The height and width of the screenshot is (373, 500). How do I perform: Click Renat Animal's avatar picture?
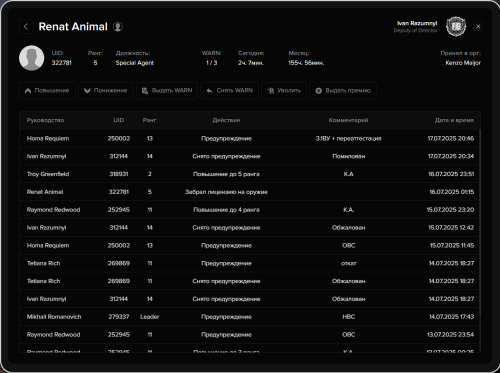32,58
